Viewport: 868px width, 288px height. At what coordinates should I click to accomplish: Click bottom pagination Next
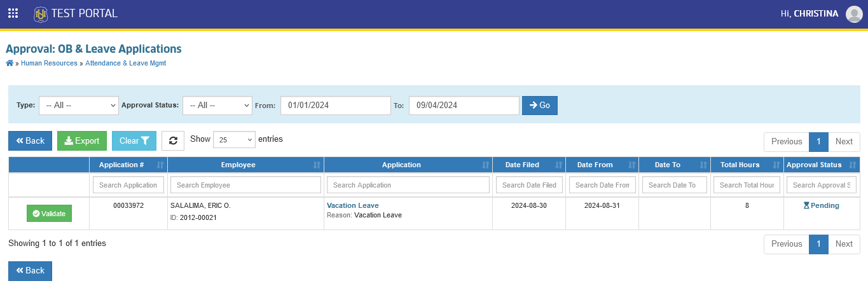(844, 244)
